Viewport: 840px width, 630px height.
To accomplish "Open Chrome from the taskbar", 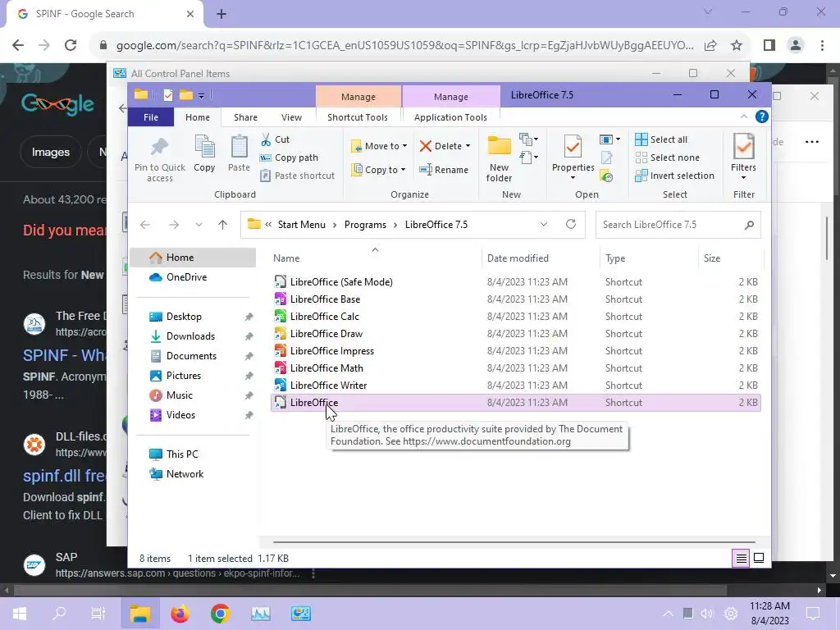I will (x=220, y=614).
